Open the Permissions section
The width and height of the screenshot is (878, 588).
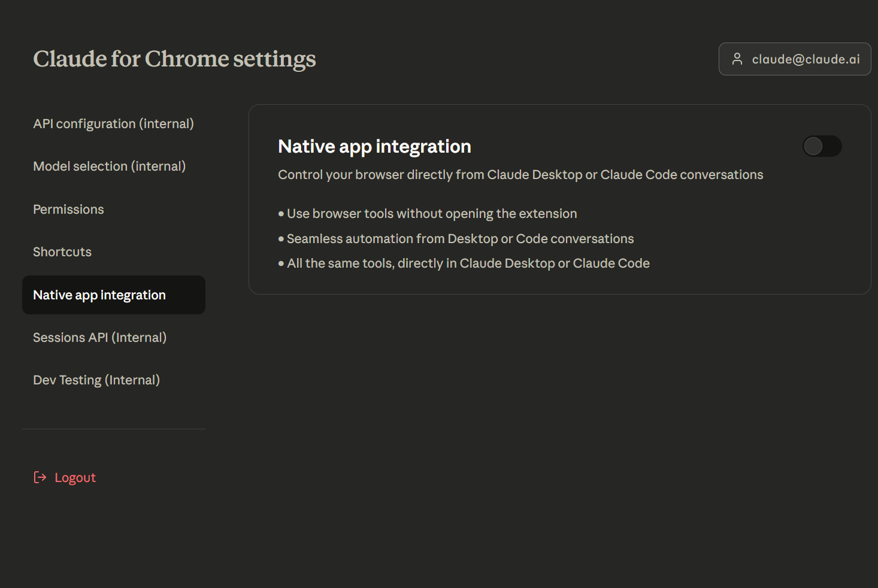click(x=68, y=210)
